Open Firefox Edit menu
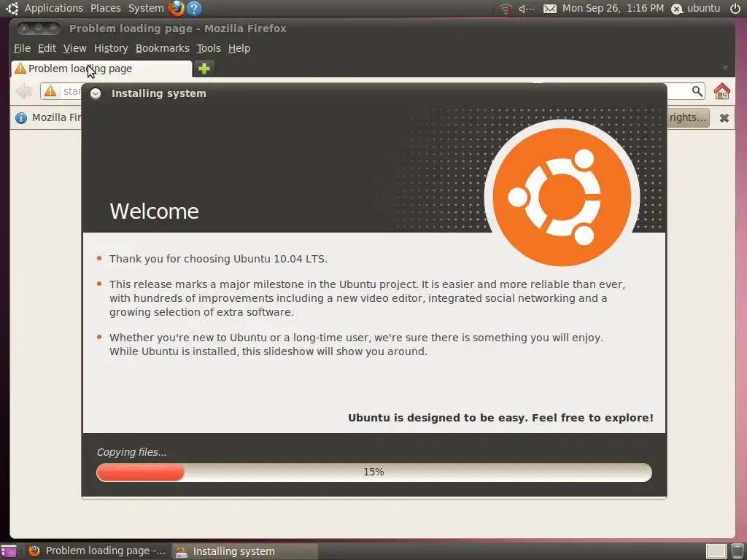Viewport: 747px width, 560px height. click(x=47, y=48)
